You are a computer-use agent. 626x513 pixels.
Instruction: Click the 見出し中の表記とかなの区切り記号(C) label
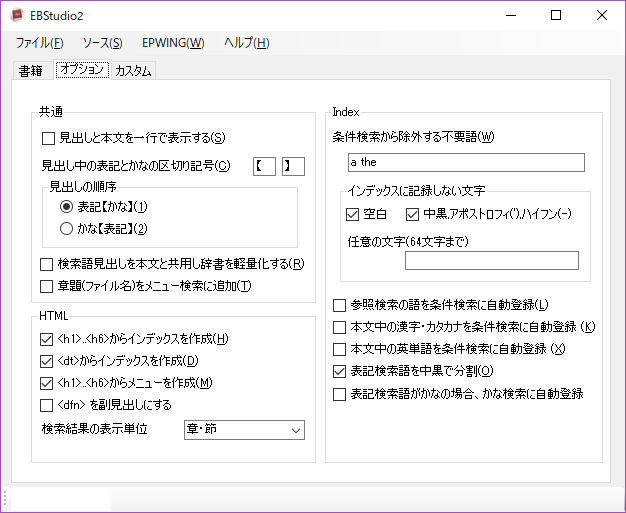136,165
